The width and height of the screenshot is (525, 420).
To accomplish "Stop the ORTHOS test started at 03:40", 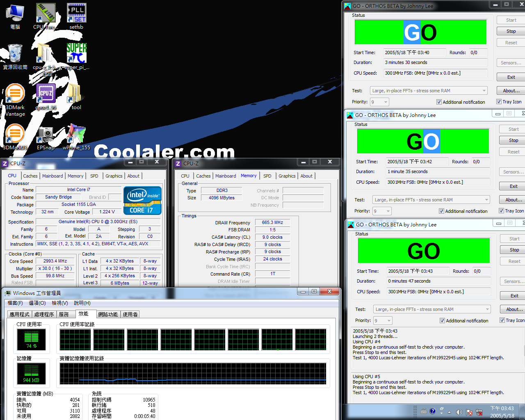I will (x=511, y=31).
